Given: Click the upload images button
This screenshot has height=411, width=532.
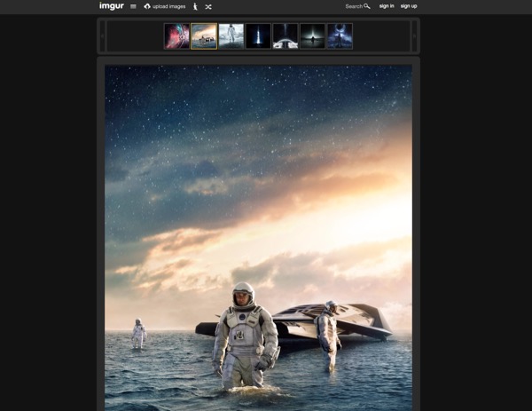Looking at the screenshot, I should tap(165, 6).
